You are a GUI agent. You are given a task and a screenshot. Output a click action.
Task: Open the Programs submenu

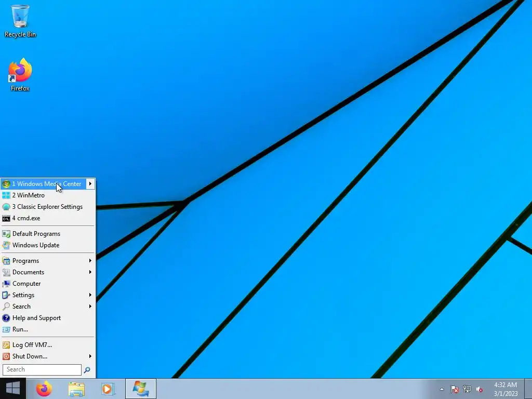[x=48, y=261]
